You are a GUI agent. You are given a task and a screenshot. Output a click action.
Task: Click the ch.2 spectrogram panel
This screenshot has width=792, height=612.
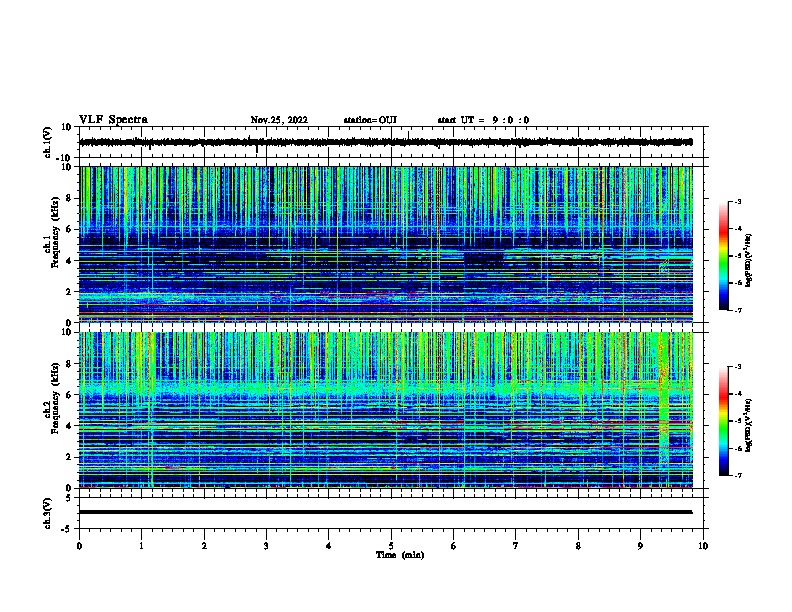pyautogui.click(x=386, y=410)
